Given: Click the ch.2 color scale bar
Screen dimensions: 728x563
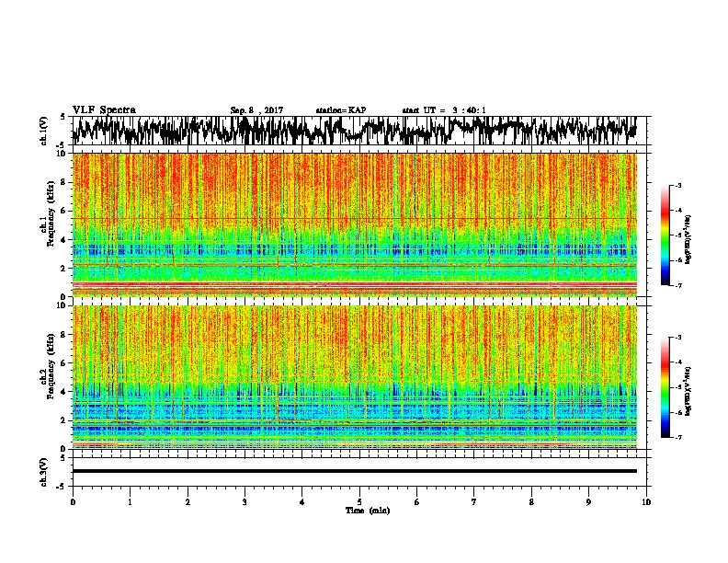Looking at the screenshot, I should coord(665,387).
